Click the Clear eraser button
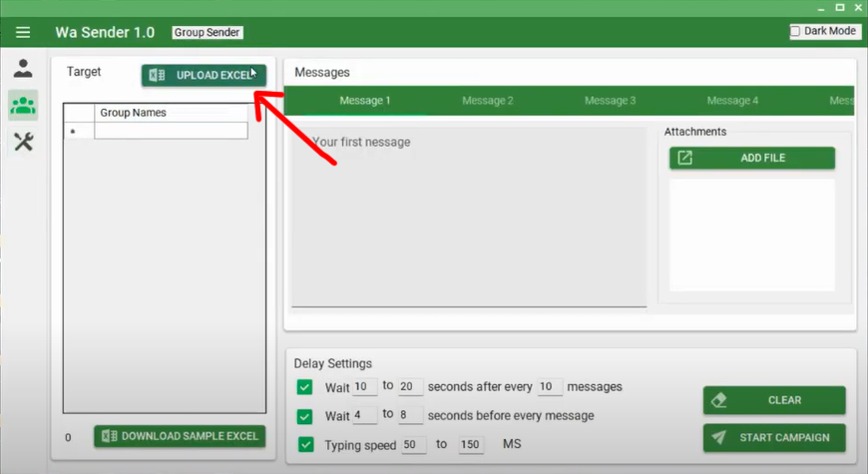The height and width of the screenshot is (474, 868). tap(773, 400)
